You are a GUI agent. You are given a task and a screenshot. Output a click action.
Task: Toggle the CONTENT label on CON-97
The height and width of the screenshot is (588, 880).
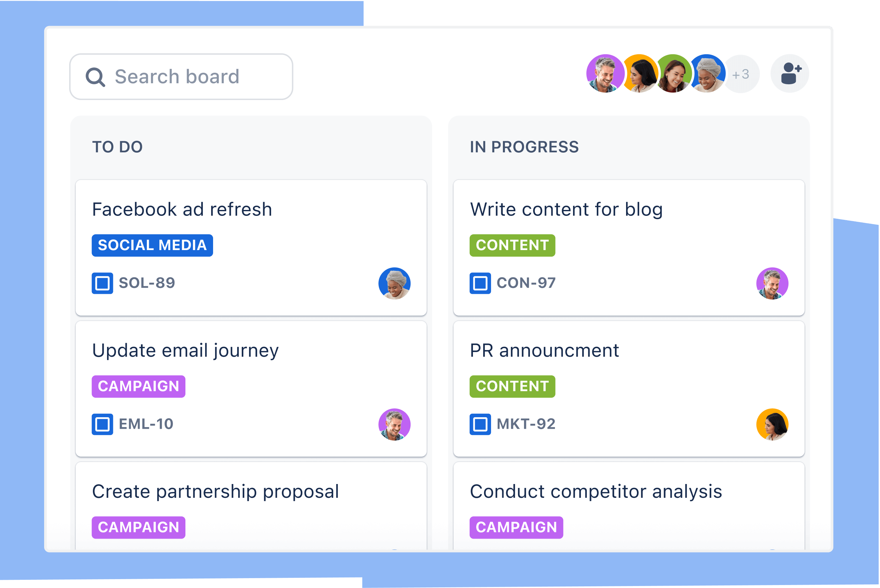click(x=511, y=244)
